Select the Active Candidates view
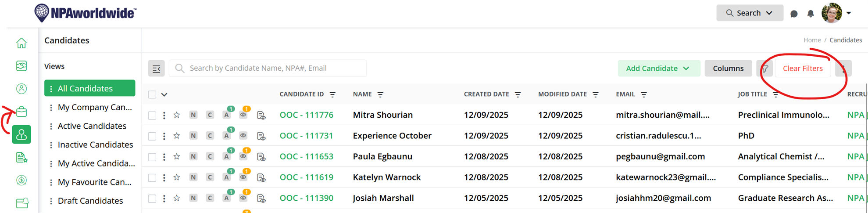Viewport: 868px width, 213px height. pos(92,126)
